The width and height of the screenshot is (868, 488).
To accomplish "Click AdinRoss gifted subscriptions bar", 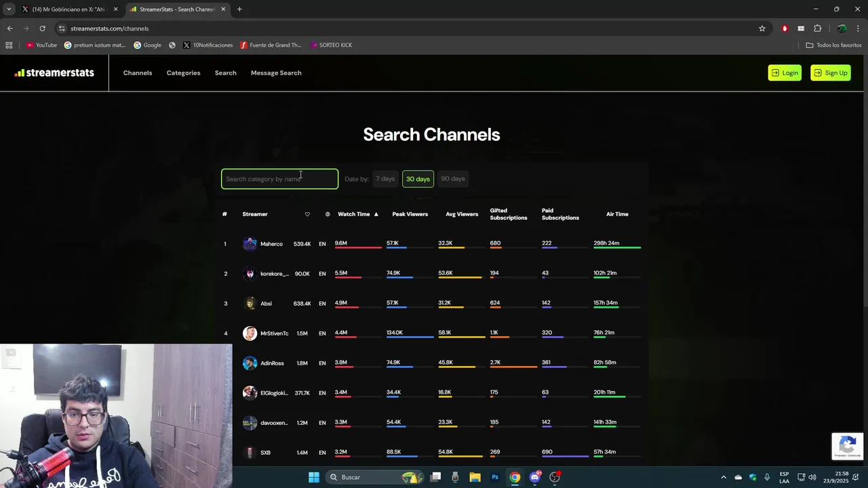I will click(513, 367).
